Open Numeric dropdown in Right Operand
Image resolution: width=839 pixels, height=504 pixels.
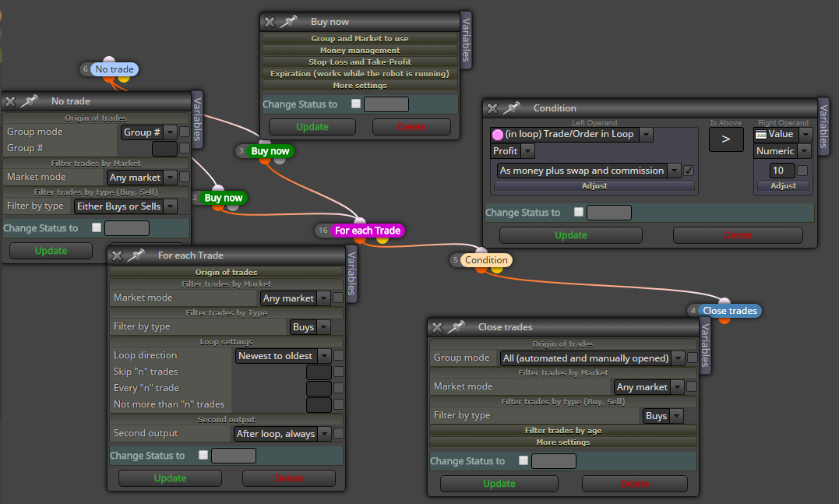click(x=782, y=151)
